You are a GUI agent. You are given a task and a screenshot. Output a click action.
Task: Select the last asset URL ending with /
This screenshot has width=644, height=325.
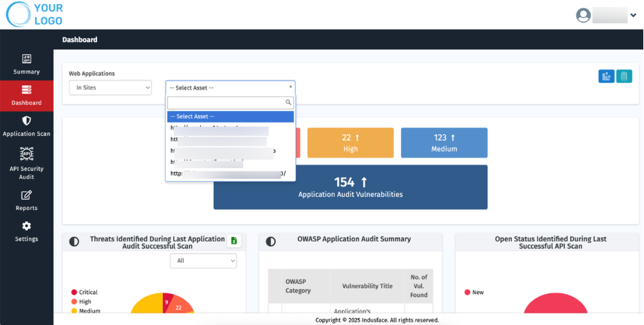point(230,174)
